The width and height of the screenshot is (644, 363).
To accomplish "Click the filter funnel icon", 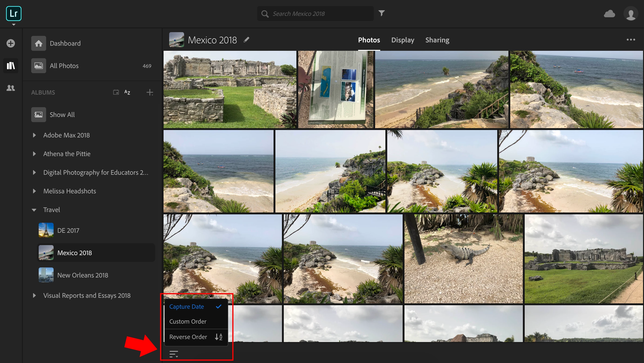I will (381, 13).
